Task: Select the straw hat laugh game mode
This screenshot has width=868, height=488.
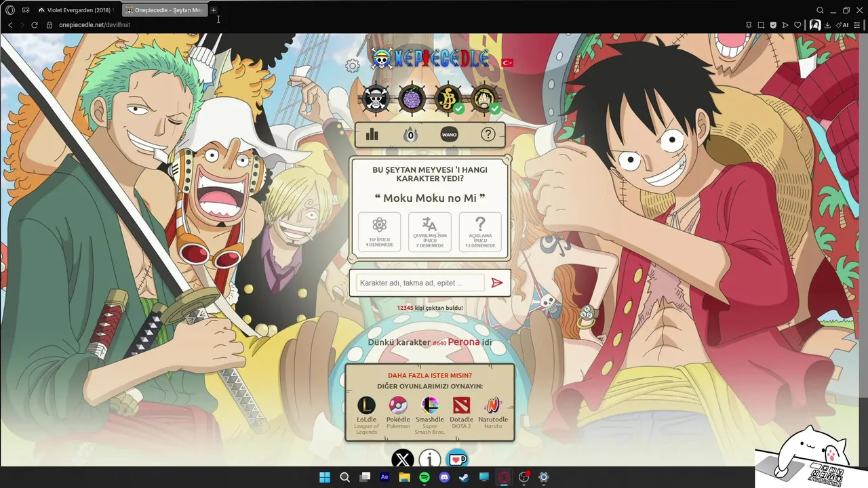Action: point(484,99)
